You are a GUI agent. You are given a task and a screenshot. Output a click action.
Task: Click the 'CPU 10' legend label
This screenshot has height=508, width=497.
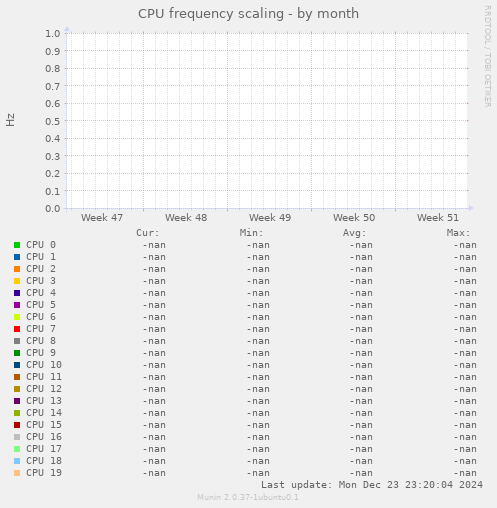coord(44,365)
